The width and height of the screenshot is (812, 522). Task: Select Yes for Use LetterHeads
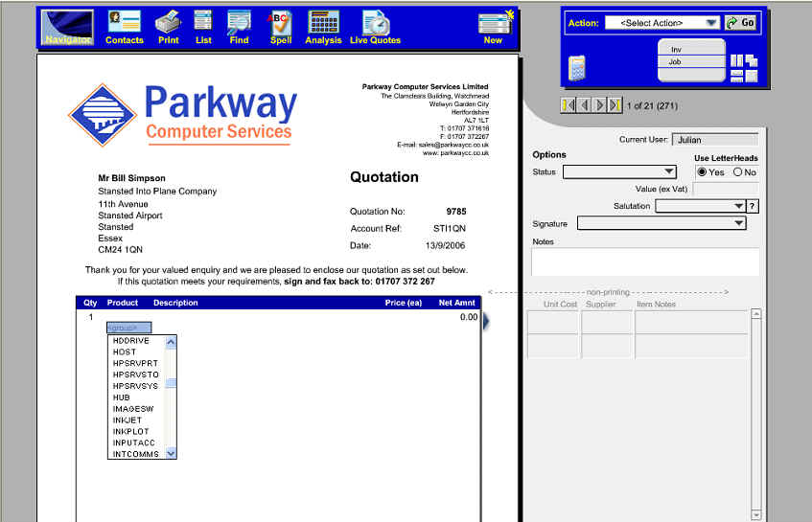pos(702,172)
